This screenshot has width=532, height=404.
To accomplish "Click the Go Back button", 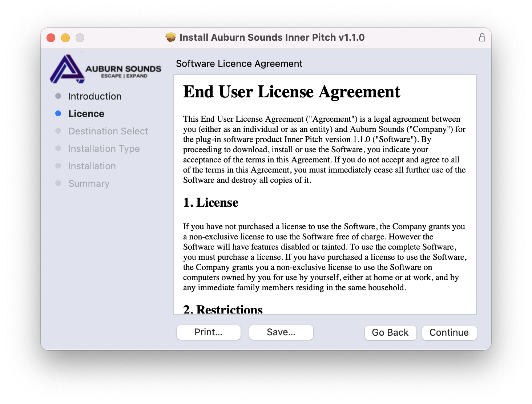I will (x=390, y=332).
